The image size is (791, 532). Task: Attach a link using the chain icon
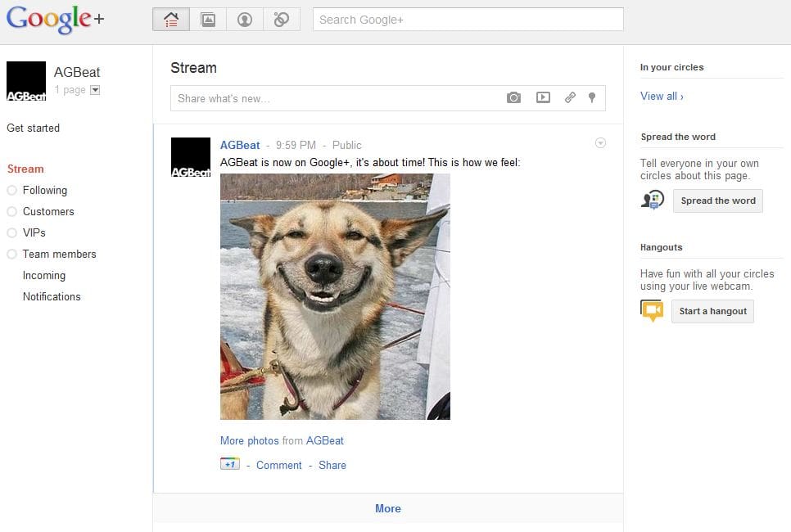[570, 98]
